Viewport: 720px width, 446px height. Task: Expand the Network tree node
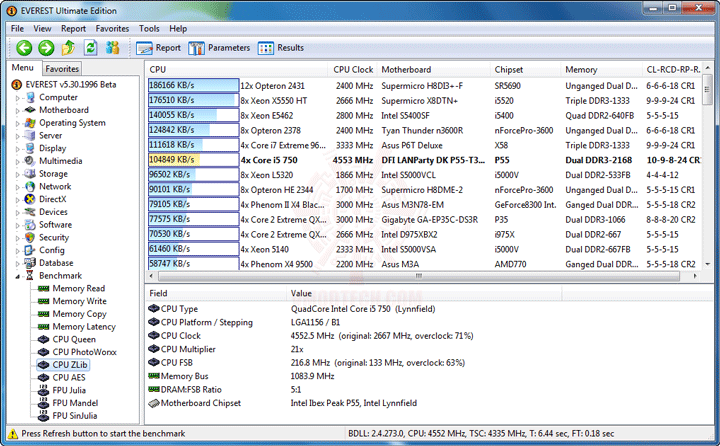tap(17, 187)
